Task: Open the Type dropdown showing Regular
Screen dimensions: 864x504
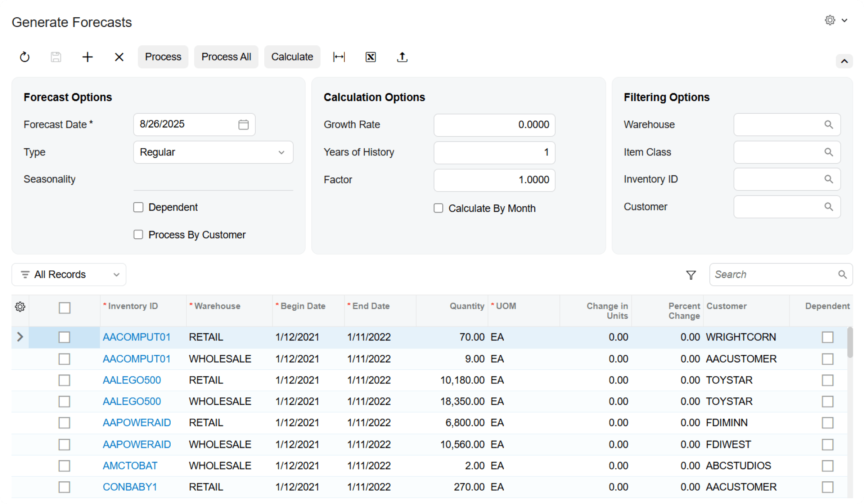Action: [x=213, y=152]
